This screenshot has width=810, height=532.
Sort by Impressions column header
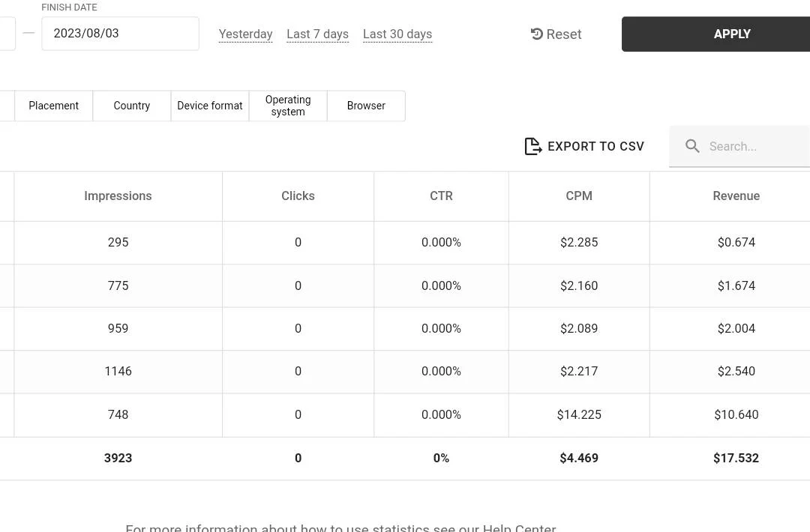click(x=118, y=196)
